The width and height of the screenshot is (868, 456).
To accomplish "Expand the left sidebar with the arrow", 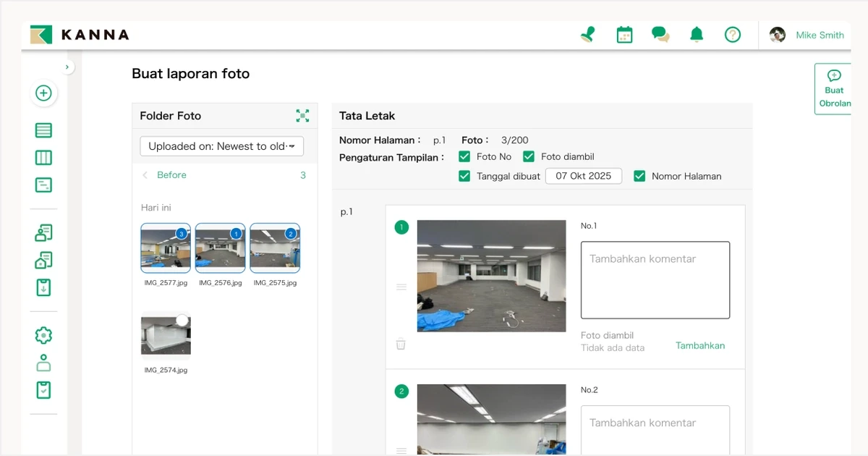I will tap(67, 67).
